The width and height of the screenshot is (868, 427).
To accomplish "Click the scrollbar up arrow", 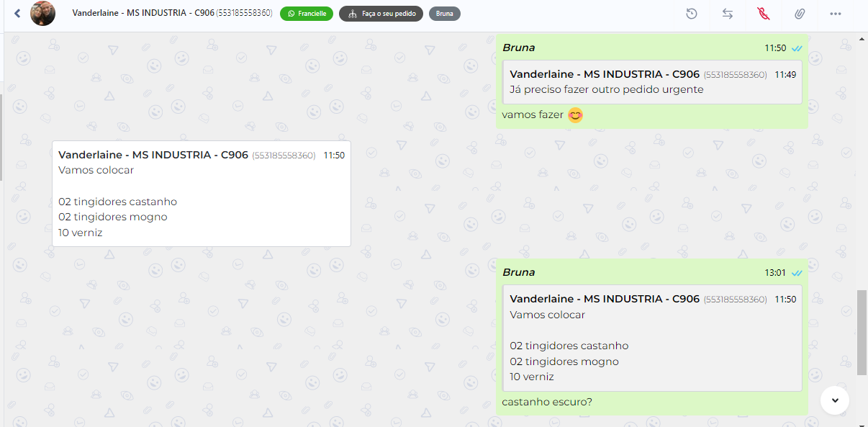I will pyautogui.click(x=862, y=38).
